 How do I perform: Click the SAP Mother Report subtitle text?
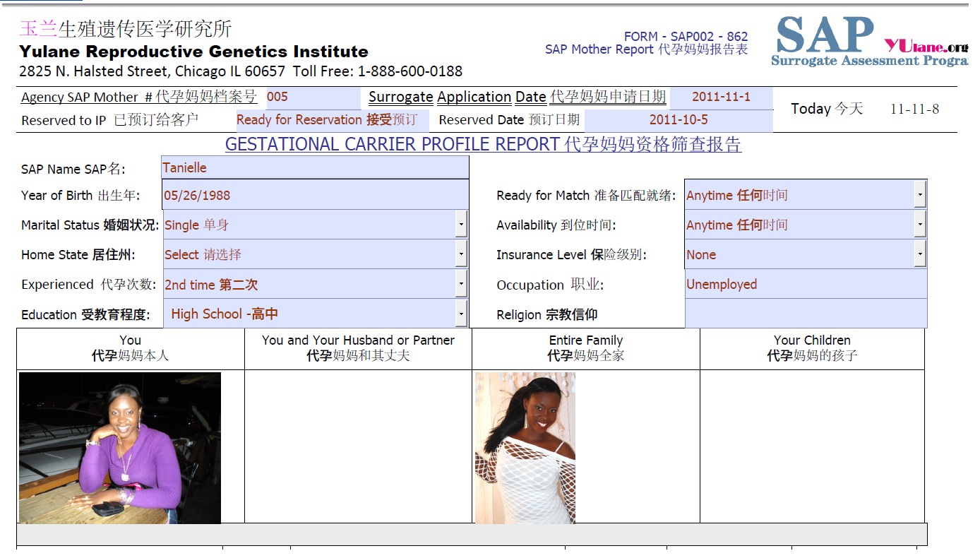646,49
